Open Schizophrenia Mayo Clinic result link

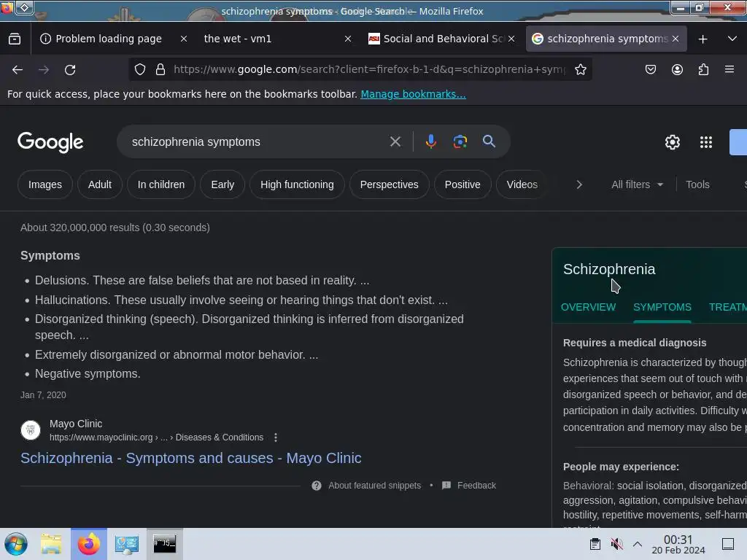[190, 458]
